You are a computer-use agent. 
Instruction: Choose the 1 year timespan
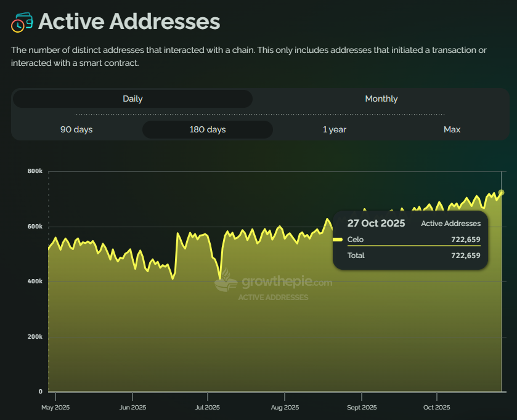coord(335,130)
